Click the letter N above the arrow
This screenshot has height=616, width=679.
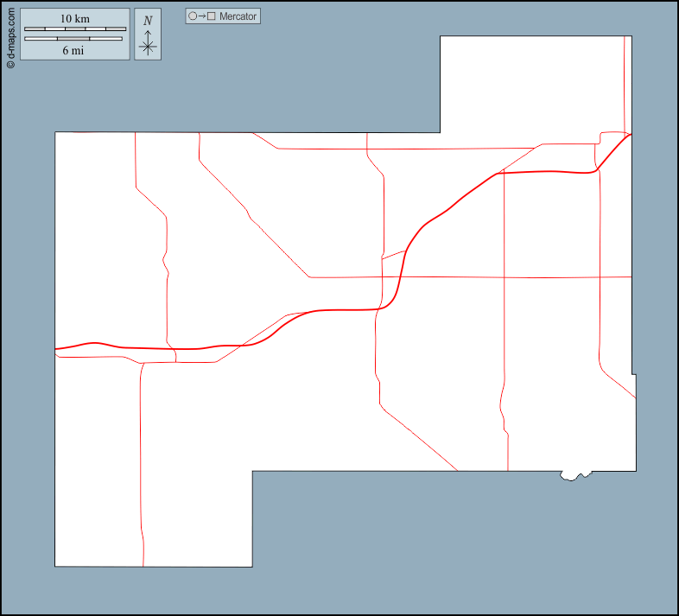tap(148, 20)
